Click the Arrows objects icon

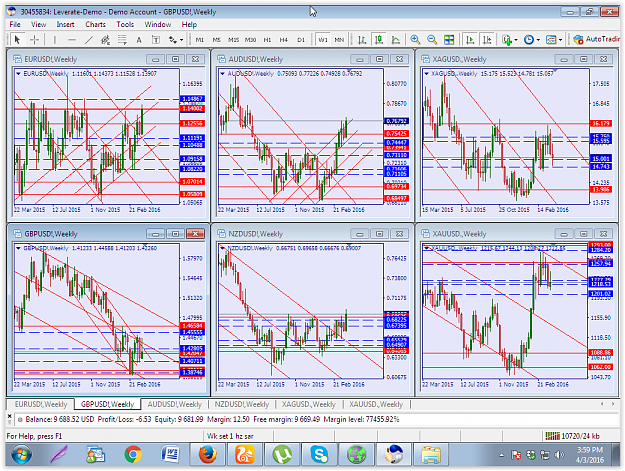click(x=173, y=39)
